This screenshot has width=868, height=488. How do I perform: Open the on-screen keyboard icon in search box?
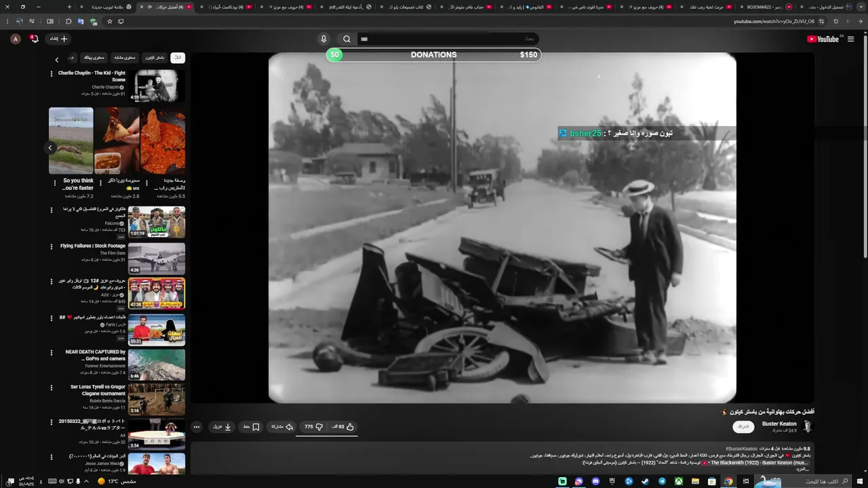click(x=364, y=39)
